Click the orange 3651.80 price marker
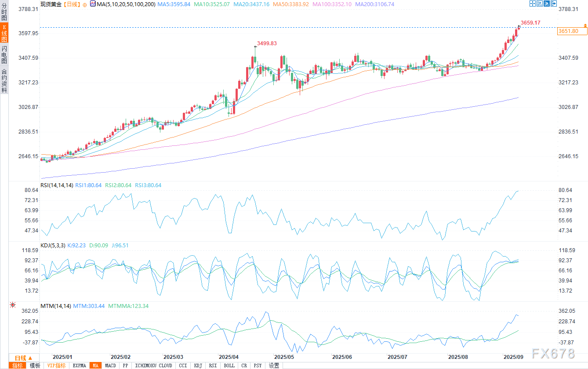 point(571,31)
